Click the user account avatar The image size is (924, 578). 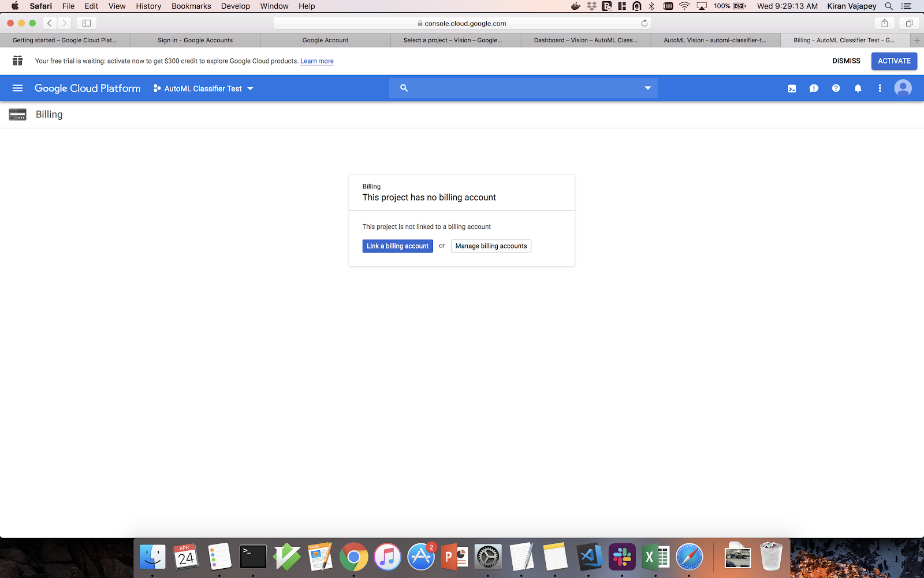(903, 88)
